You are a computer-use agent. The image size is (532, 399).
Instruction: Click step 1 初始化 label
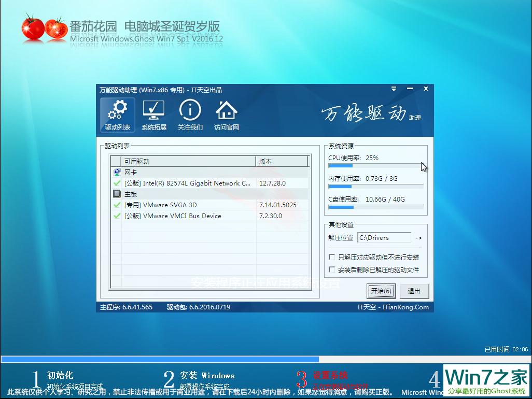[60, 375]
